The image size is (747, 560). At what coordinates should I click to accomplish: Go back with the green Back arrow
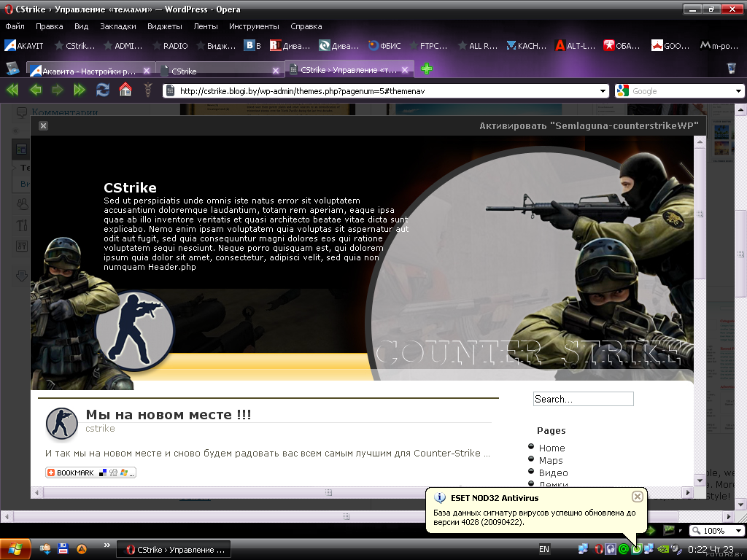(35, 90)
